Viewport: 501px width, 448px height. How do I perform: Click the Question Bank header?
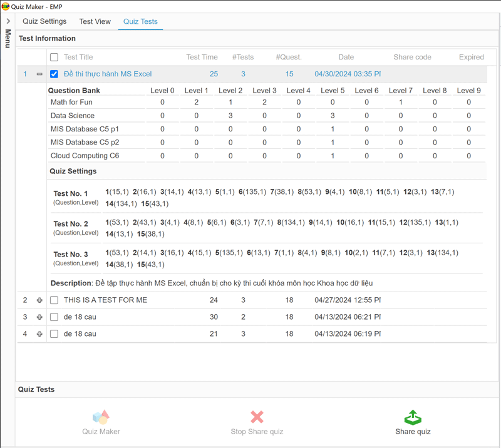[74, 91]
